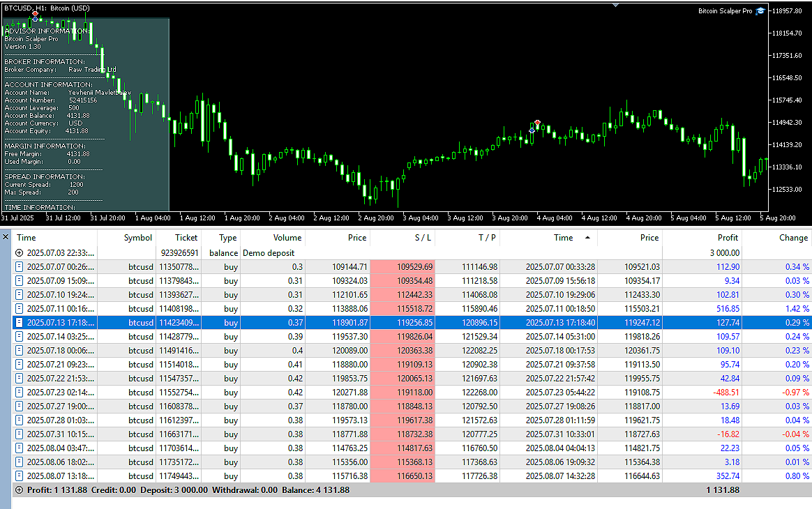Click the trade icon of the 2025.07.09 15:09 row
The height and width of the screenshot is (509, 812).
coord(19,281)
